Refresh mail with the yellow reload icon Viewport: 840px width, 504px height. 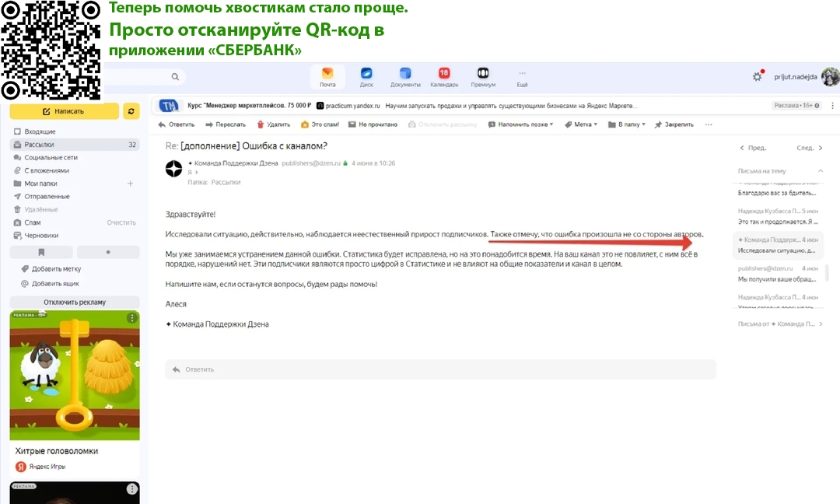click(x=131, y=111)
